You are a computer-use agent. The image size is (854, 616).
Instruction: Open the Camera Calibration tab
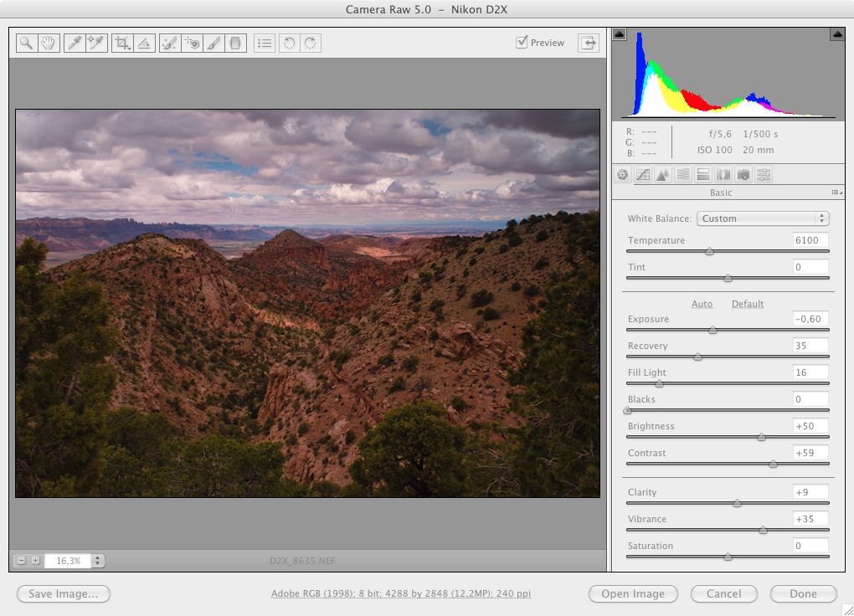[x=743, y=175]
